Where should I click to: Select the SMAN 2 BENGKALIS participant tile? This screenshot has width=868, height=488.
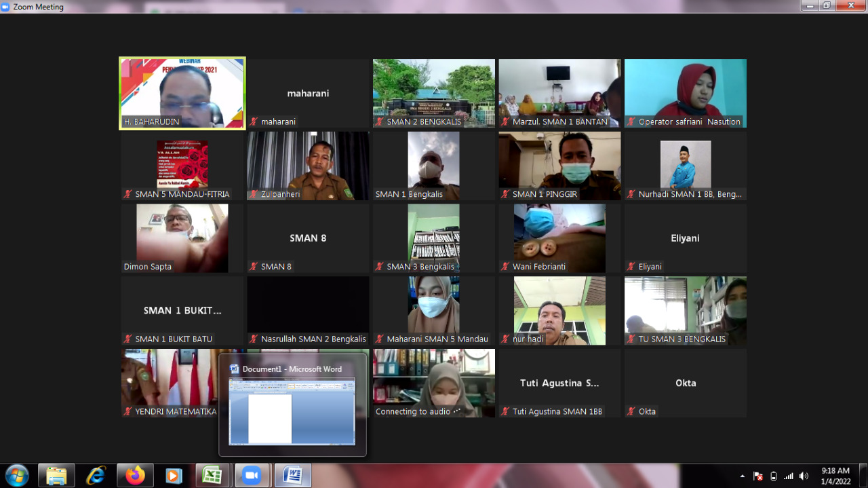coord(433,93)
